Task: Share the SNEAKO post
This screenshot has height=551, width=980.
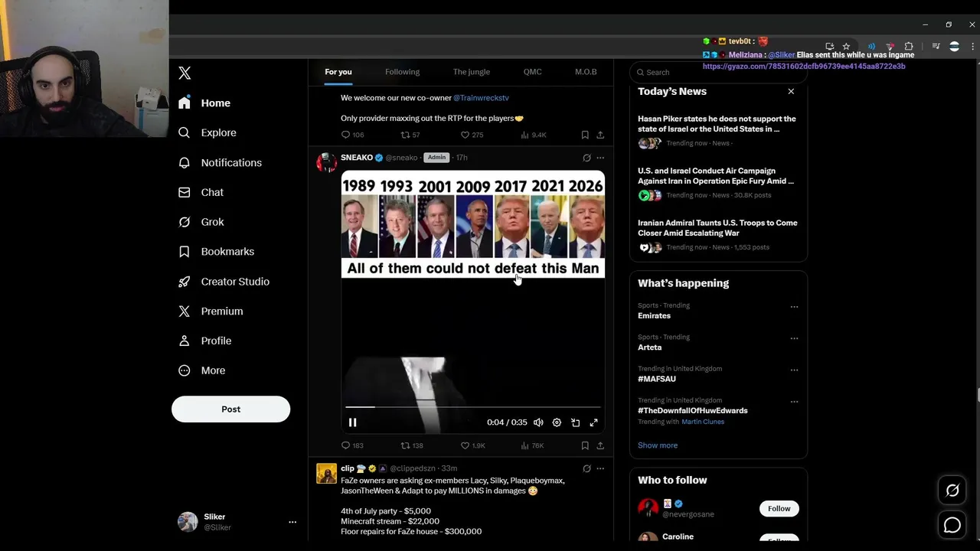Action: point(600,445)
